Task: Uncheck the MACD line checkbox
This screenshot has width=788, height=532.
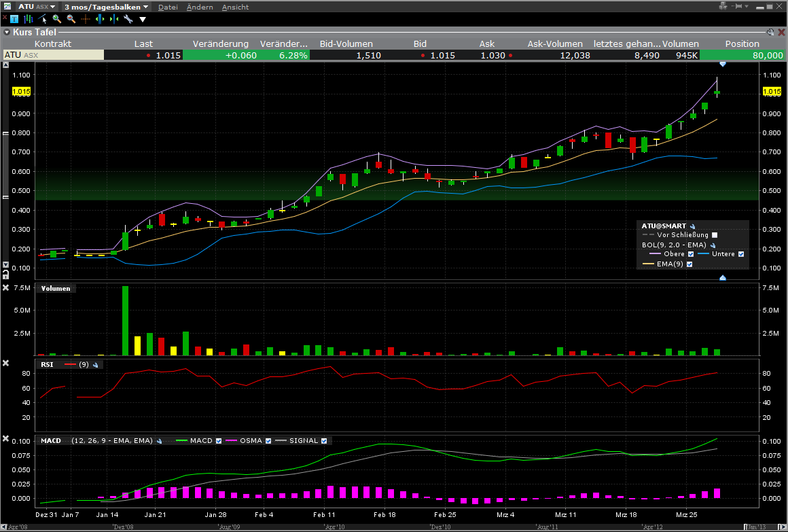Action: point(219,441)
